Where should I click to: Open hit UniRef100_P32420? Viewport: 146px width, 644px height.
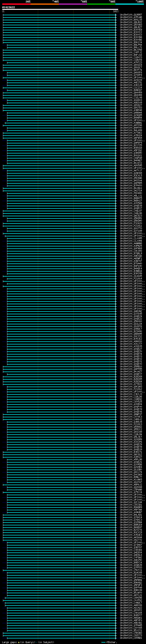(131, 223)
